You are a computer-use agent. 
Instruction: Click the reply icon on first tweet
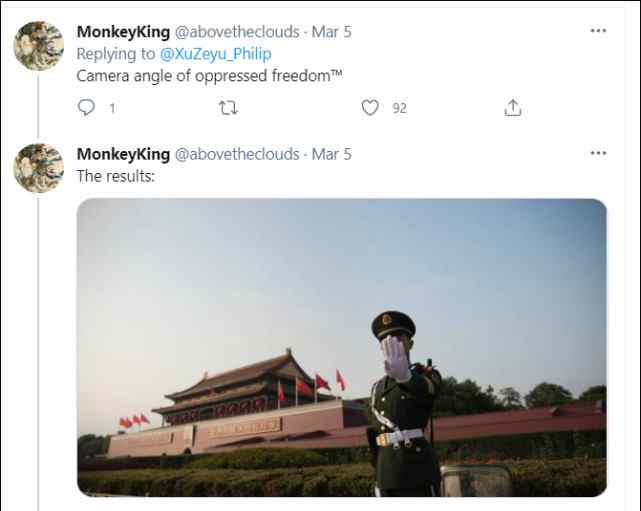(86, 108)
